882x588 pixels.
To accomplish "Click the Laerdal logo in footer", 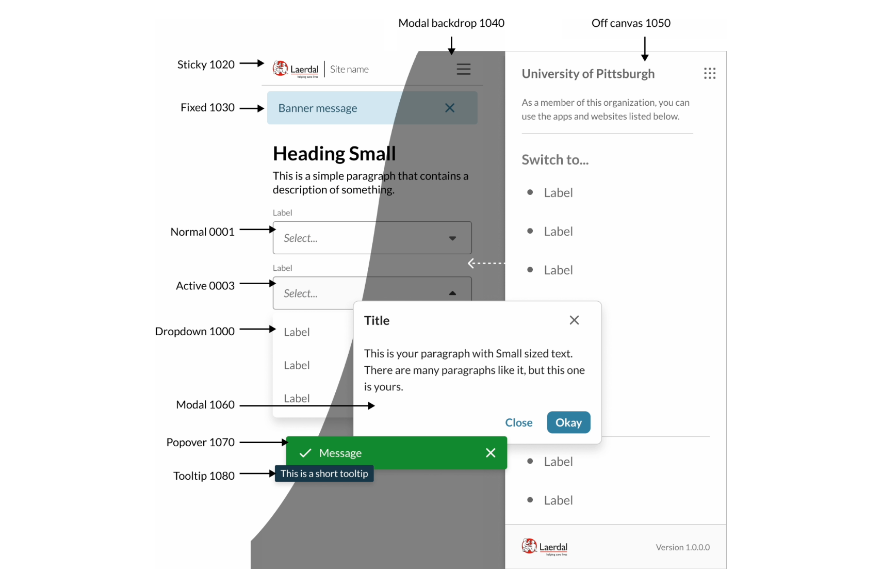I will pyautogui.click(x=544, y=547).
